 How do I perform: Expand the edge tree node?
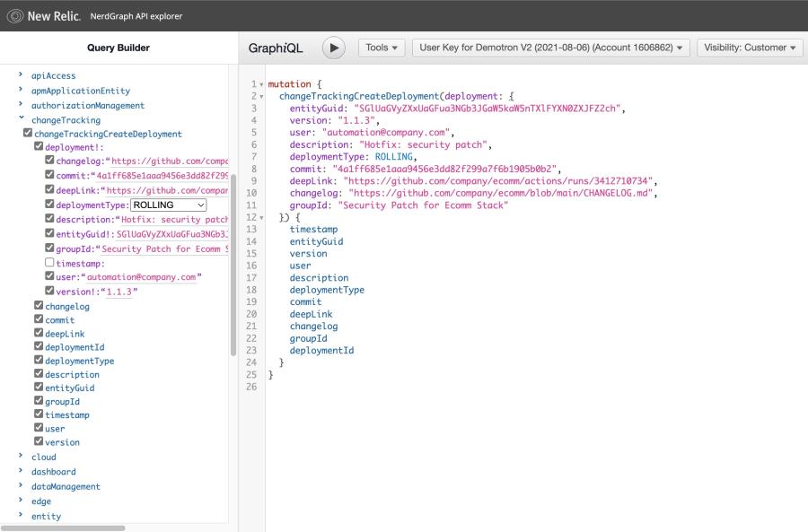21,500
